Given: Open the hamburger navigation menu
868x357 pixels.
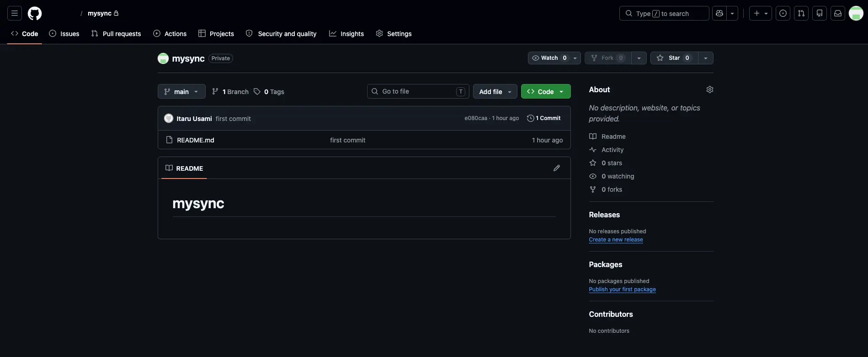Looking at the screenshot, I should coord(15,13).
